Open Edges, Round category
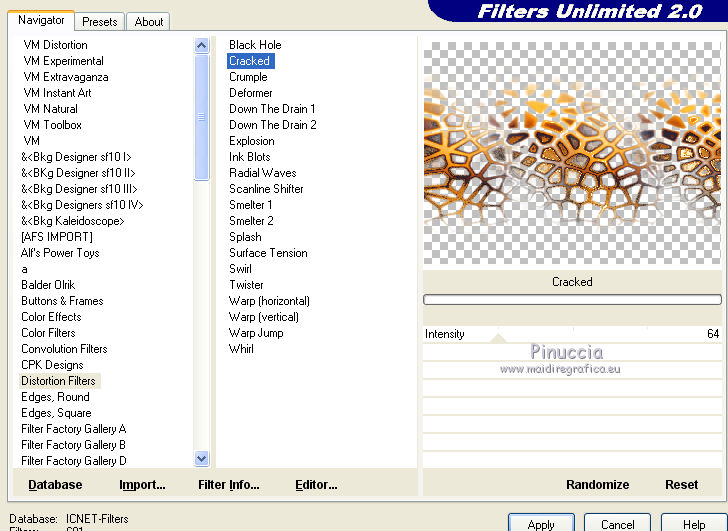Screen dimensions: 728x531 55,397
